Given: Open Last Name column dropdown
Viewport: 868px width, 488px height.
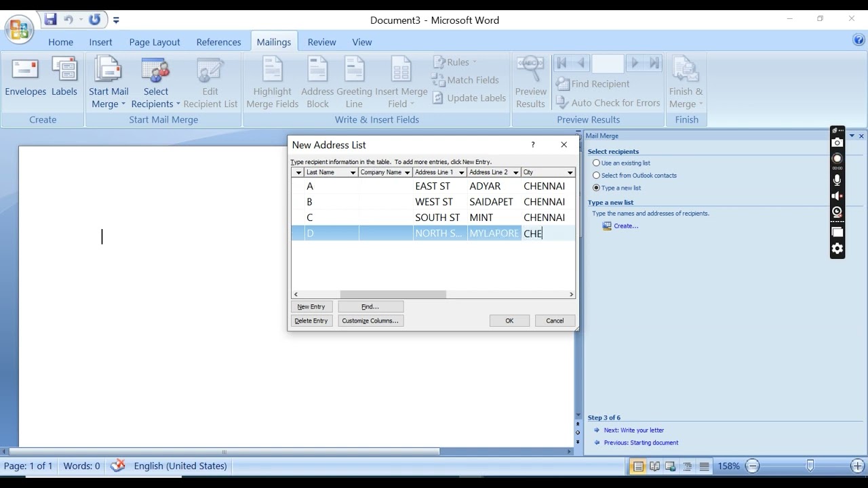Looking at the screenshot, I should point(353,173).
